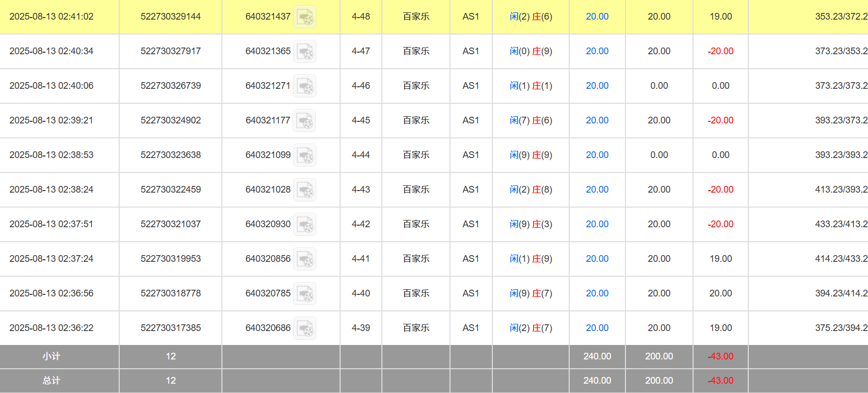Open blue 20.00 bet link for round 4-45
Viewport: 868px width, 393px height.
coord(597,120)
